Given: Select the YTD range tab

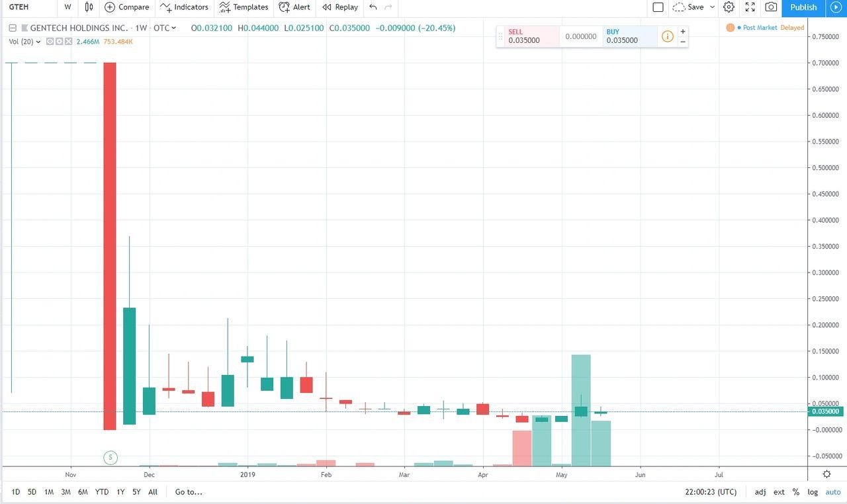Looking at the screenshot, I should (x=101, y=492).
